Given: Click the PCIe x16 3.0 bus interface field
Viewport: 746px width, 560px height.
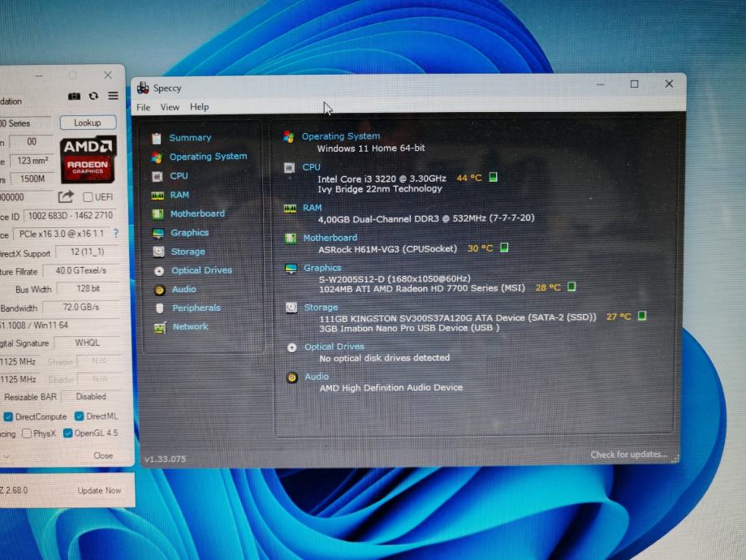Looking at the screenshot, I should 62,234.
